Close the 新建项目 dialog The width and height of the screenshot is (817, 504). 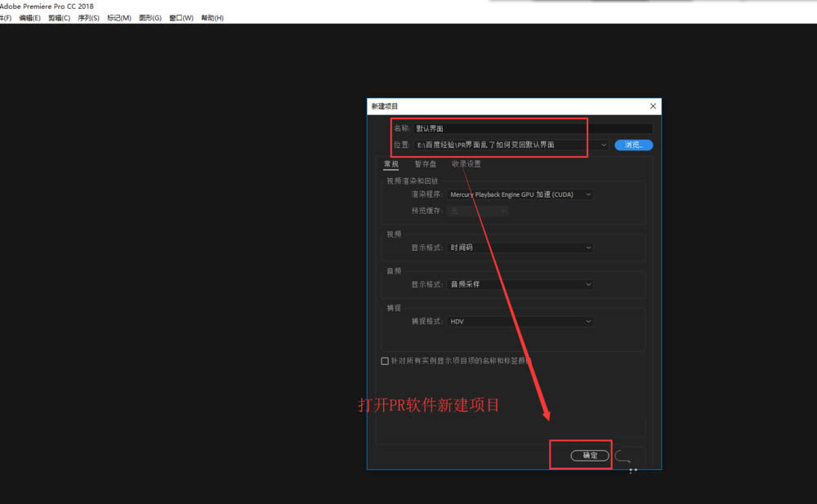click(x=652, y=106)
